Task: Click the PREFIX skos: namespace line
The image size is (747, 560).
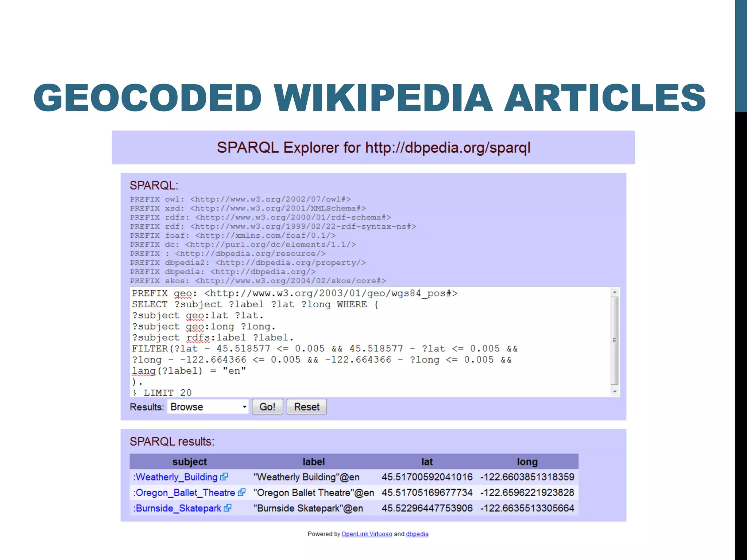Action: point(258,281)
